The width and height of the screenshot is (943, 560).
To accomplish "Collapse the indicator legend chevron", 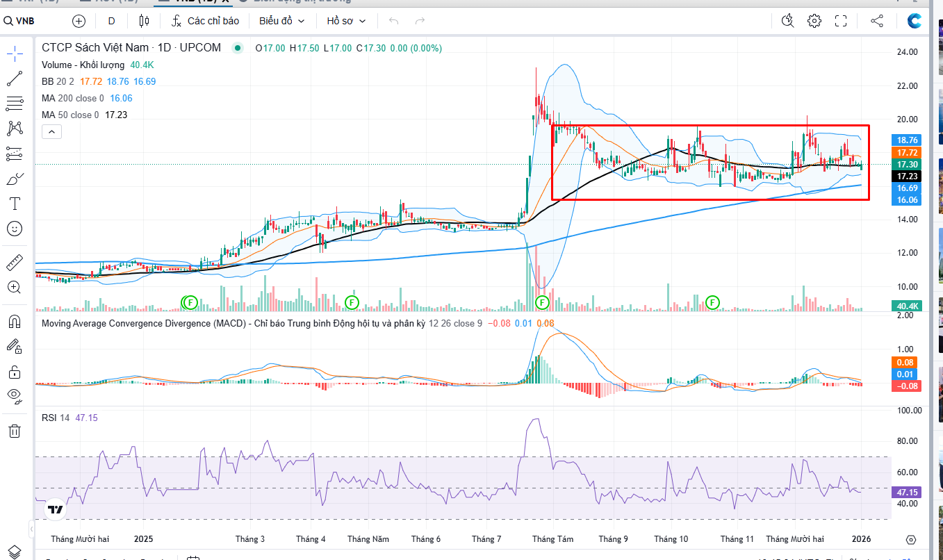I will click(x=52, y=131).
